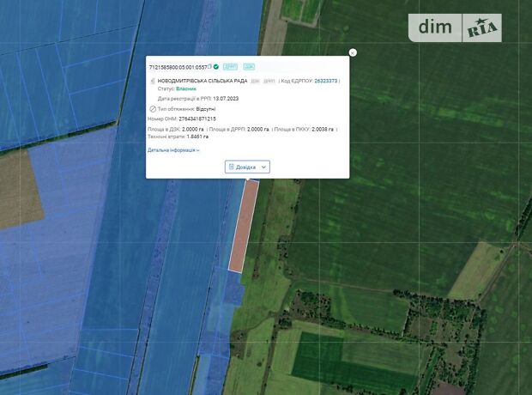532x395 pixels.
Task: Click the teal ДЗК badge beside the cadastral number
Action: tap(249, 66)
